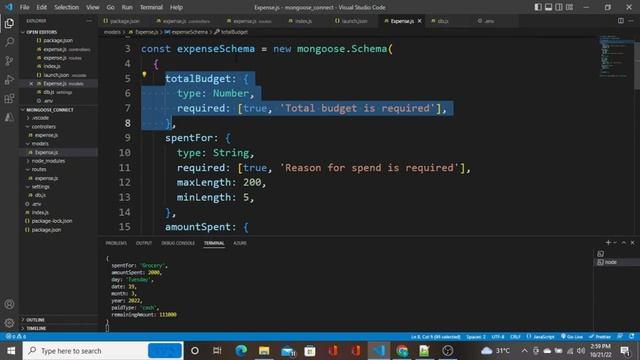Open the Help menu
This screenshot has width=640, height=360.
point(176,7)
